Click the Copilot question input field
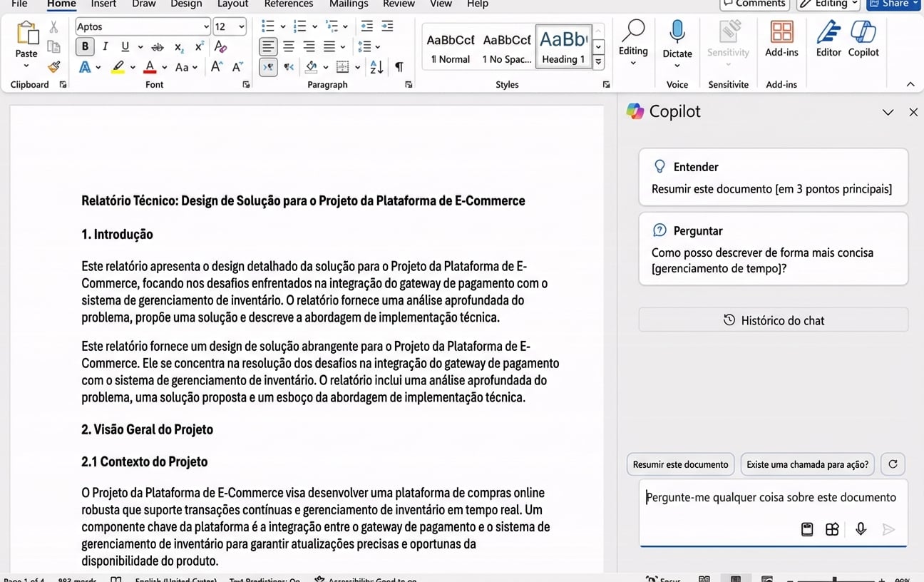The image size is (924, 582). [770, 498]
